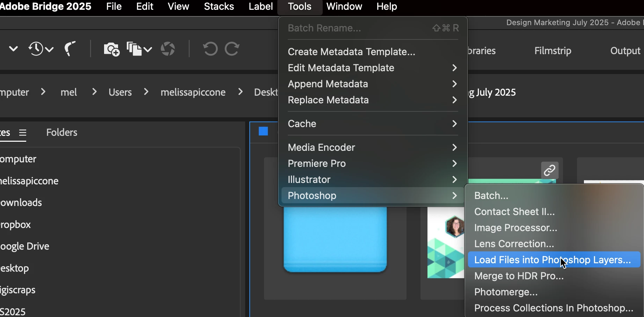
Task: Click the leftmost toolbar chevron dropdown
Action: pyautogui.click(x=13, y=49)
